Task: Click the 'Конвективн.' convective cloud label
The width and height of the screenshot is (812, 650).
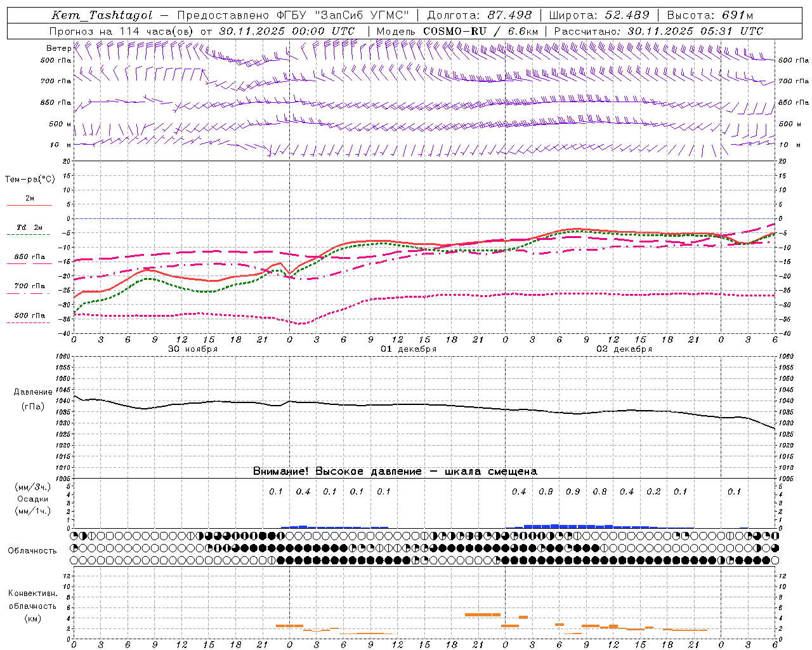Action: click(32, 594)
